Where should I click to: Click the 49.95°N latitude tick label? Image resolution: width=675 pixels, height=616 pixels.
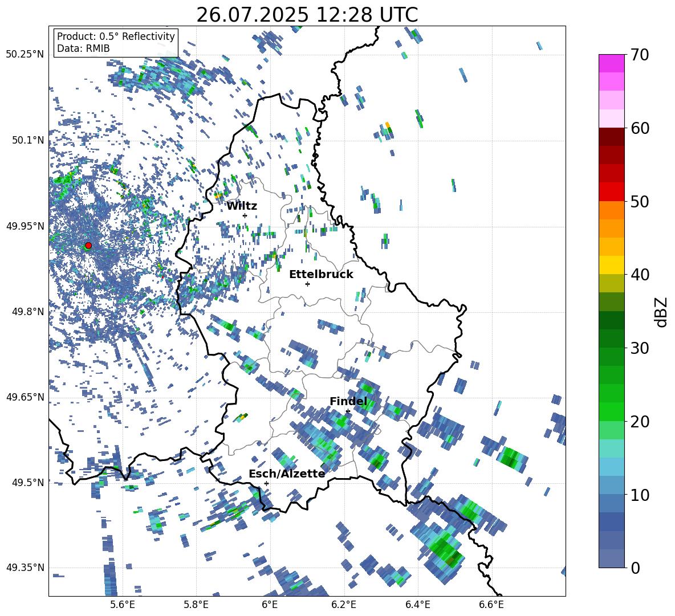25,226
